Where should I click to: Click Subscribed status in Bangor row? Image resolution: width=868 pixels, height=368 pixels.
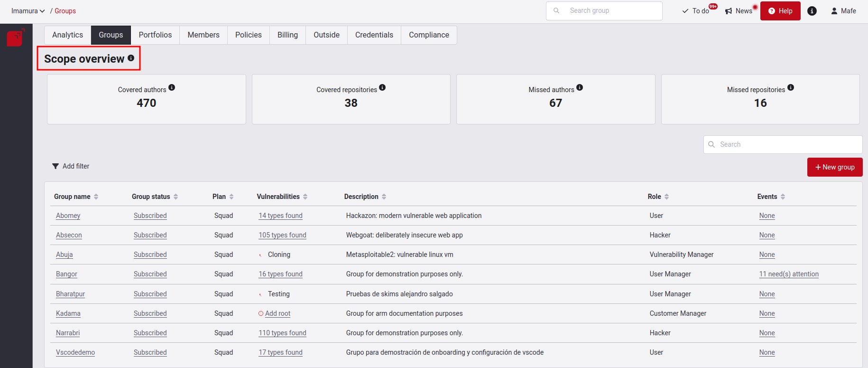point(150,274)
